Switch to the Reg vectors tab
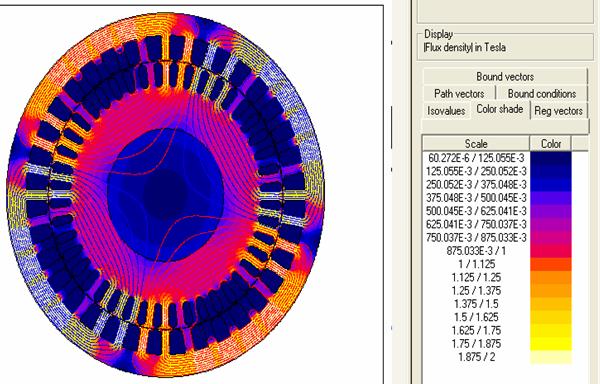The height and width of the screenshot is (384, 600). pos(558,111)
